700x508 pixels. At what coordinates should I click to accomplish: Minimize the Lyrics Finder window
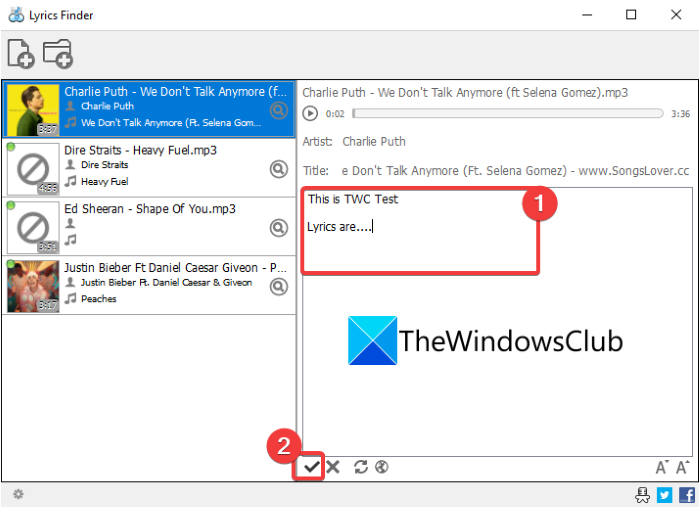[x=587, y=15]
